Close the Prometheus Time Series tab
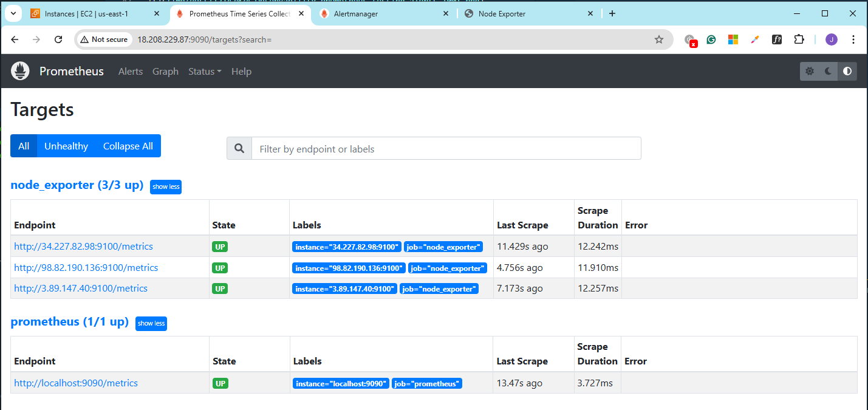Viewport: 868px width, 410px height. (x=301, y=13)
